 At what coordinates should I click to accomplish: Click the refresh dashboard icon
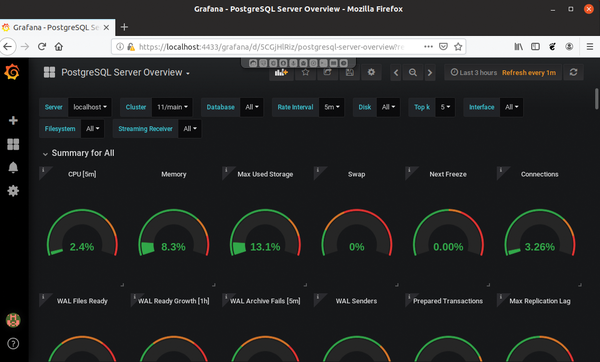tap(573, 72)
